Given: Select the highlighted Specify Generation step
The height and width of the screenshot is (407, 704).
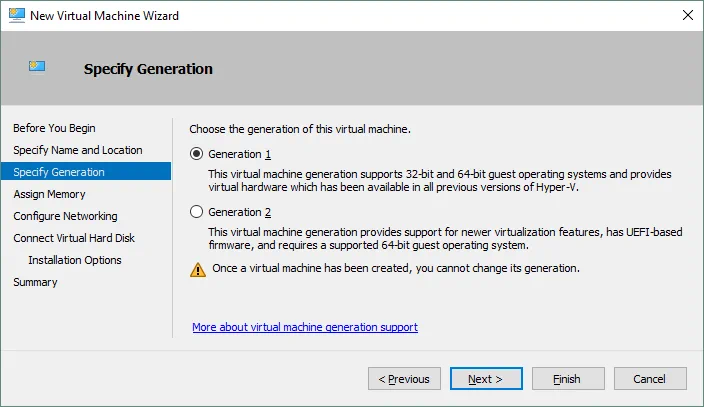Looking at the screenshot, I should 59,172.
